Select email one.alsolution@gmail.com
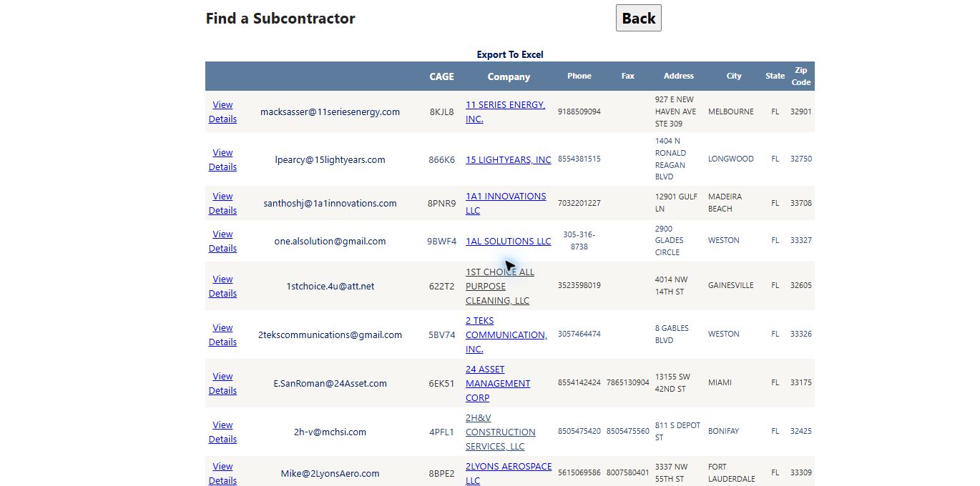 pos(330,242)
